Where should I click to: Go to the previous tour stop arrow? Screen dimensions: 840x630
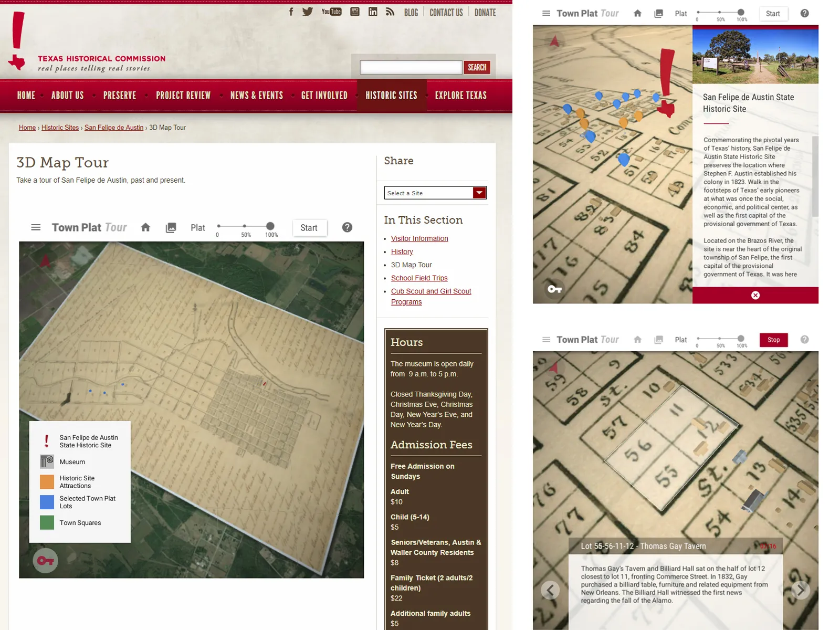coord(550,590)
